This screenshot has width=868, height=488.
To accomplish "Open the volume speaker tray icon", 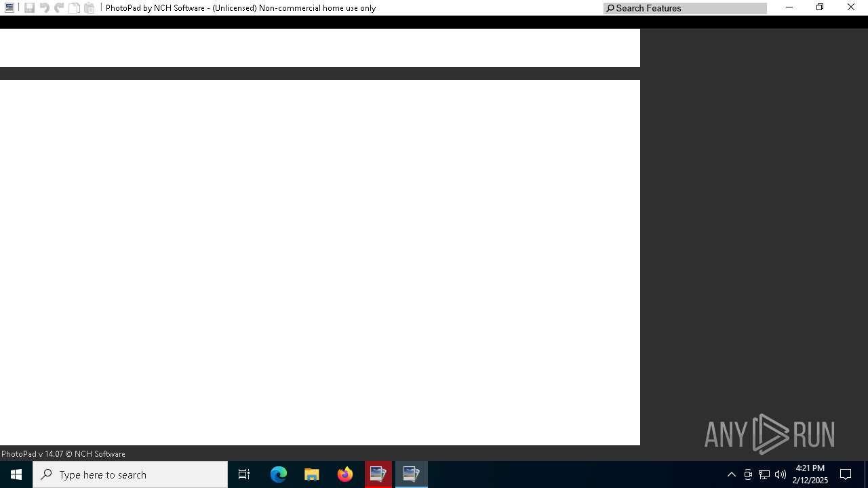I will tap(781, 474).
